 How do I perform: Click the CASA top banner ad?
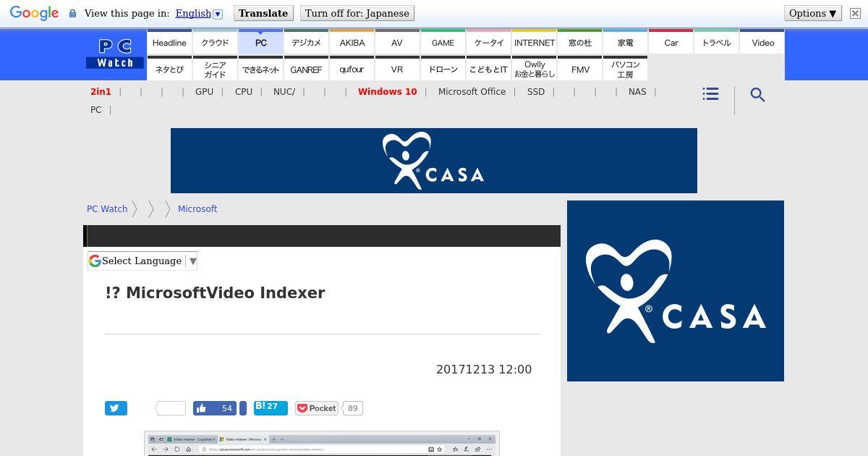point(434,161)
